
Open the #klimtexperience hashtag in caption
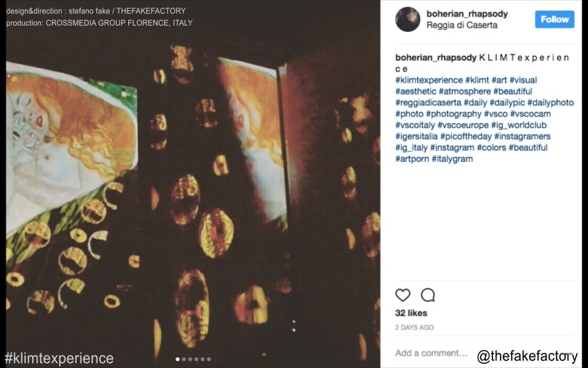[429, 80]
